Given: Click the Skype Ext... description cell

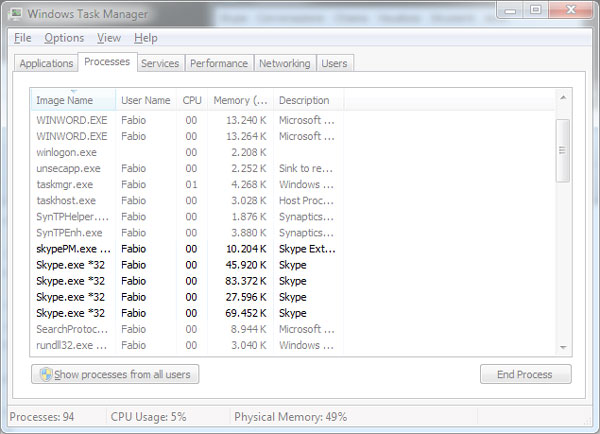Looking at the screenshot, I should 307,249.
